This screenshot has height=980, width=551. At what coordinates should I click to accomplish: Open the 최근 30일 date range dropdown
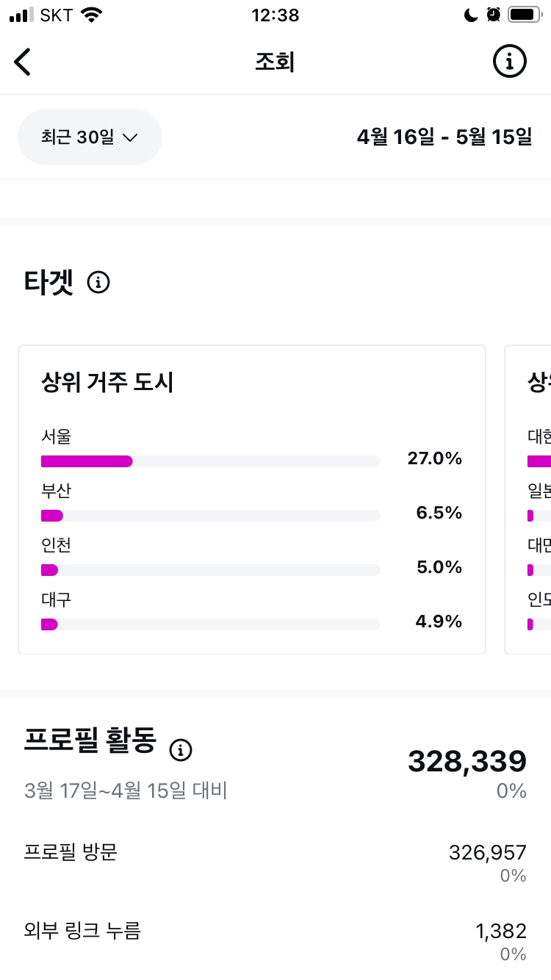(x=90, y=137)
